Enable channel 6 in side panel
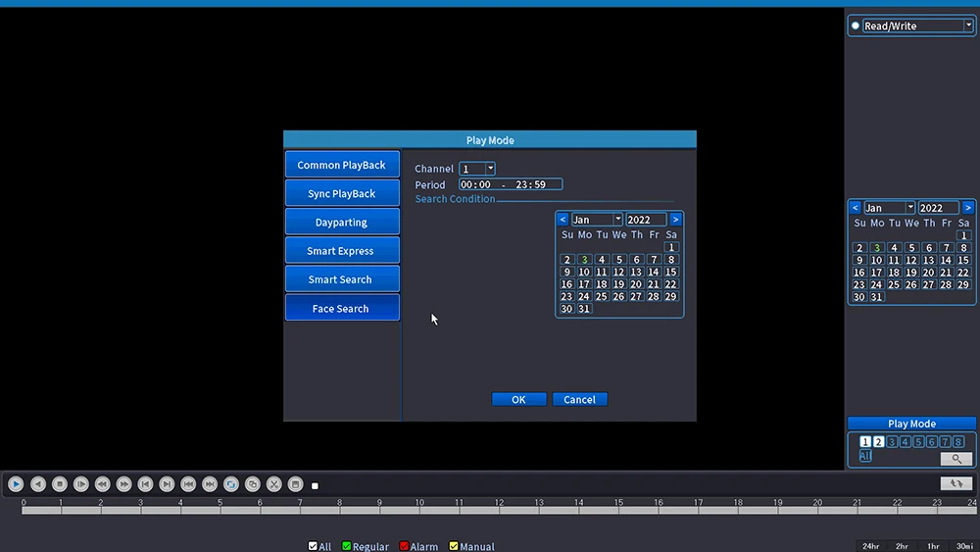 click(932, 442)
